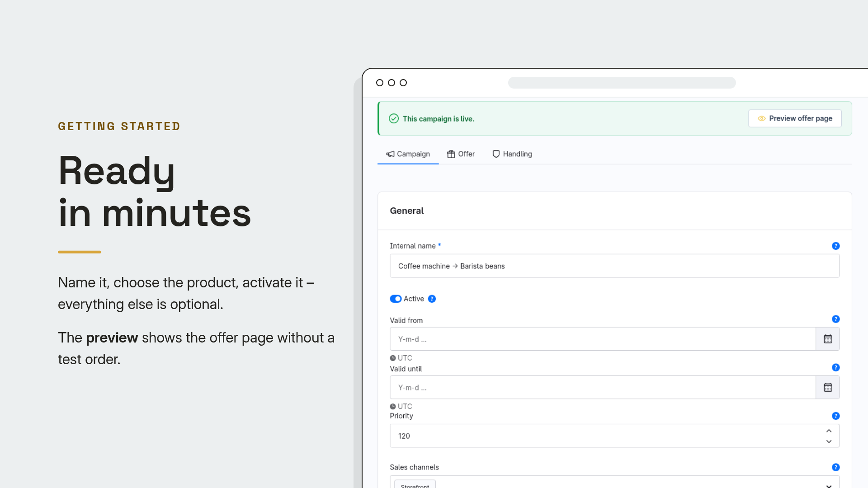Click the Internal name input field
The height and width of the screenshot is (488, 868).
(x=614, y=266)
